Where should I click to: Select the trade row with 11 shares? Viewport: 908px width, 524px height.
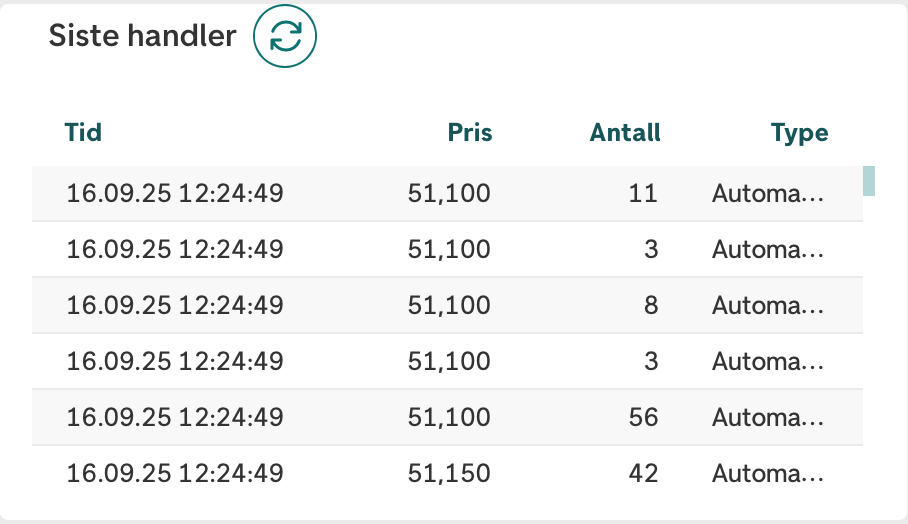tap(447, 193)
